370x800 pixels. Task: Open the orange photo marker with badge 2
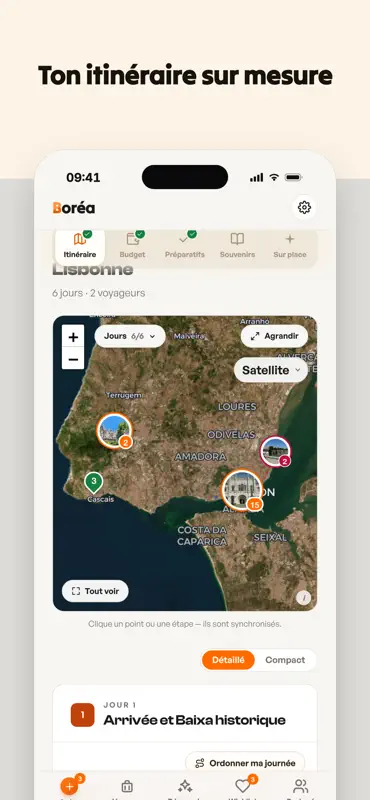click(114, 431)
